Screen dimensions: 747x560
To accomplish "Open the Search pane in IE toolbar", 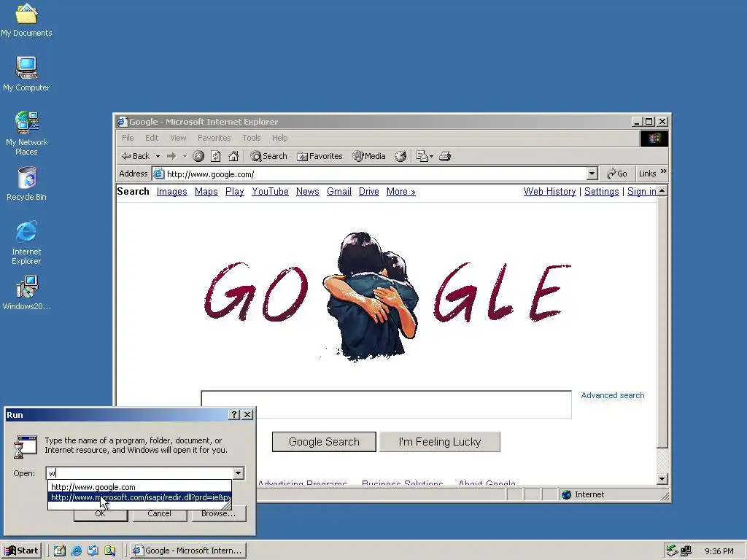I will pos(269,156).
